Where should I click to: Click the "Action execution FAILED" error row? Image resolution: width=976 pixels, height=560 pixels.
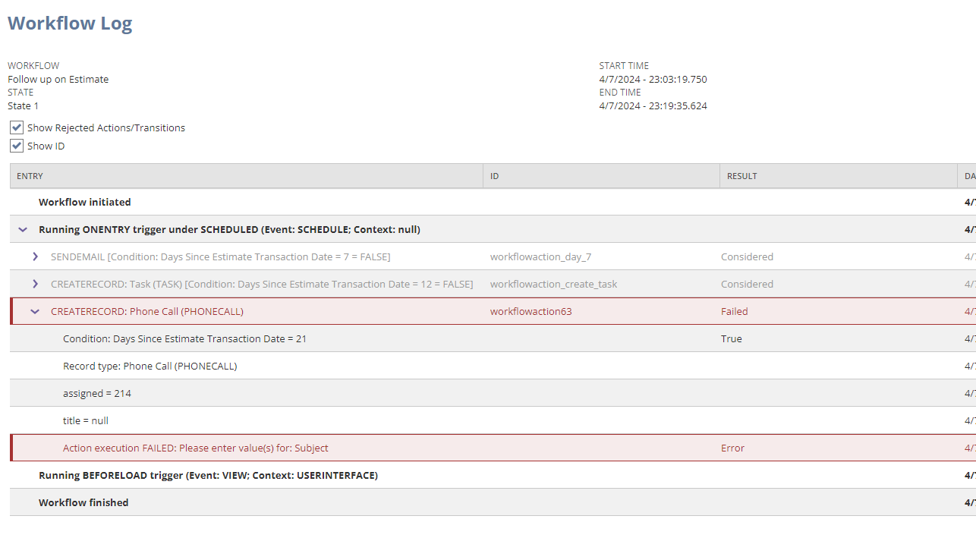tap(197, 448)
